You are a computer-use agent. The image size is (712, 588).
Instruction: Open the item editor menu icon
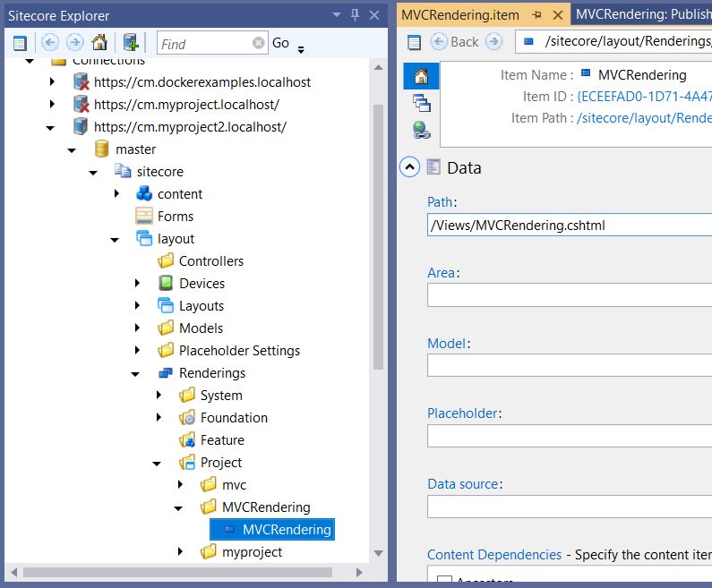[414, 42]
